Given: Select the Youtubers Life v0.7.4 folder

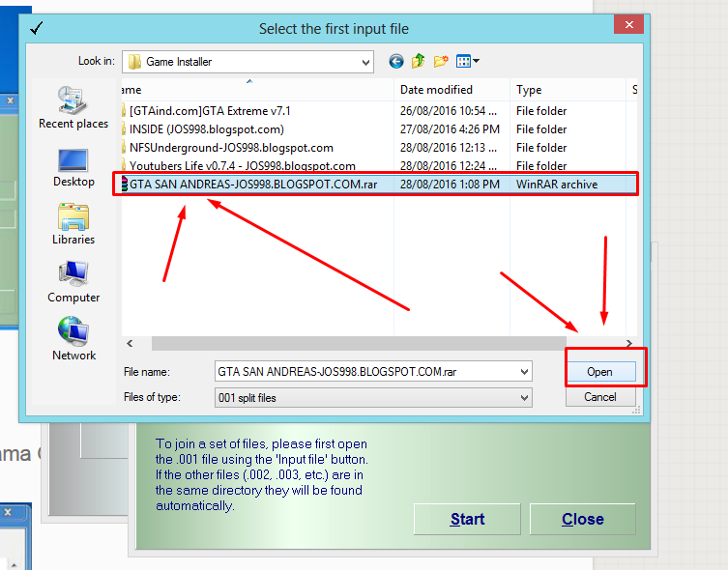Looking at the screenshot, I should (243, 166).
